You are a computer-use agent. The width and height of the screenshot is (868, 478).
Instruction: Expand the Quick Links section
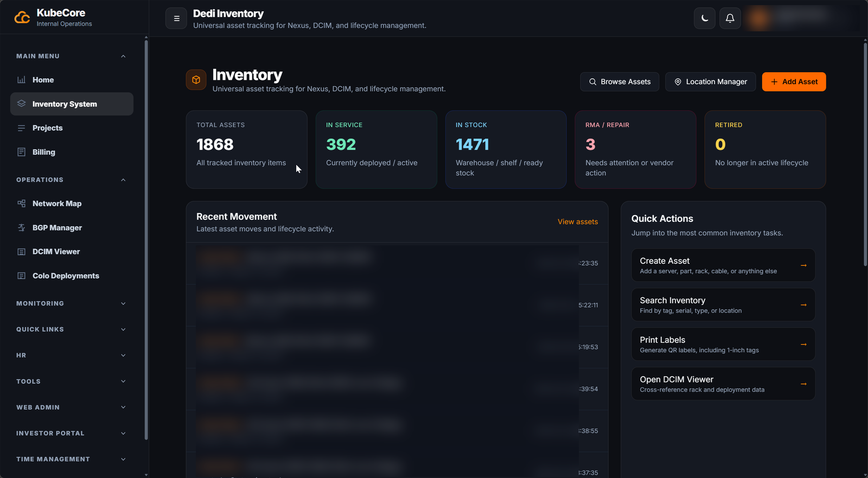[x=71, y=329]
